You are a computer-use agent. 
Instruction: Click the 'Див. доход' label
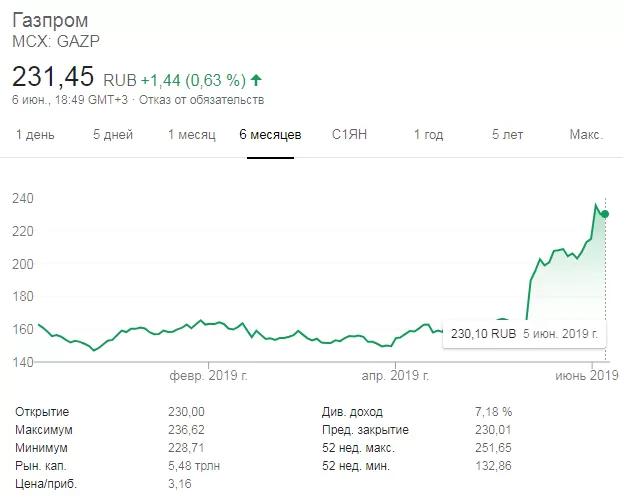pyautogui.click(x=352, y=412)
